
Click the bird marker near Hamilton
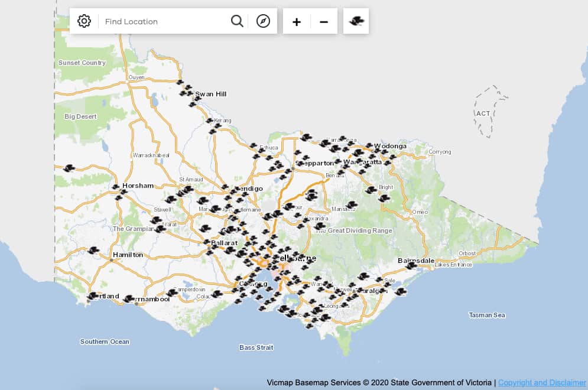95,251
